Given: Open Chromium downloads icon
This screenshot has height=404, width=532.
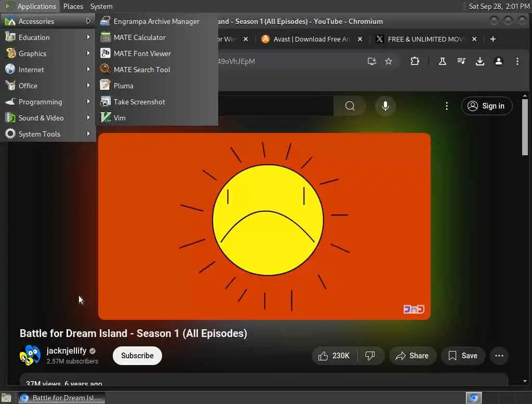Looking at the screenshot, I should pyautogui.click(x=480, y=61).
